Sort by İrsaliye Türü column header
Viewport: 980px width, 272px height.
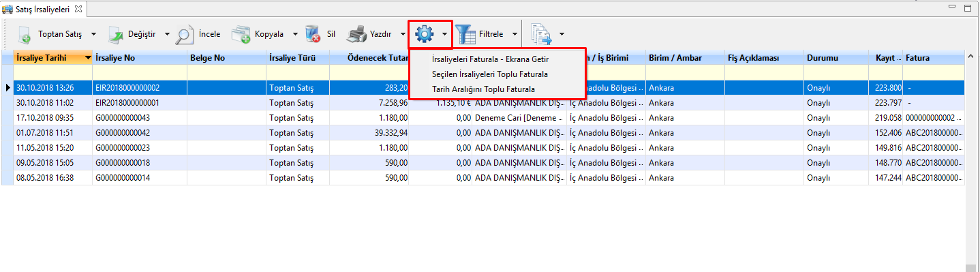tap(298, 59)
